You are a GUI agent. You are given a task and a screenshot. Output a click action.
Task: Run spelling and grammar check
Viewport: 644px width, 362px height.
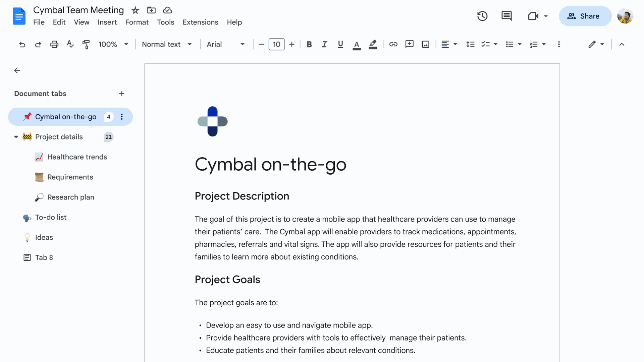click(70, 44)
